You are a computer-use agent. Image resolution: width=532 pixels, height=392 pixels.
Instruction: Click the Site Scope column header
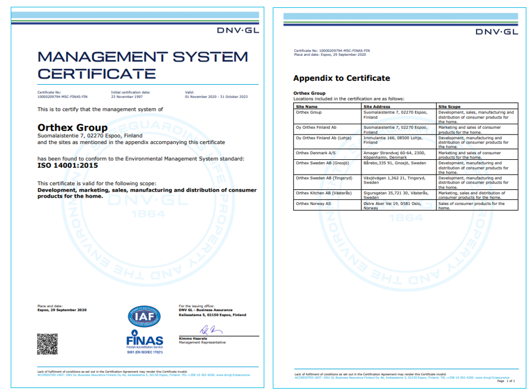(x=449, y=106)
